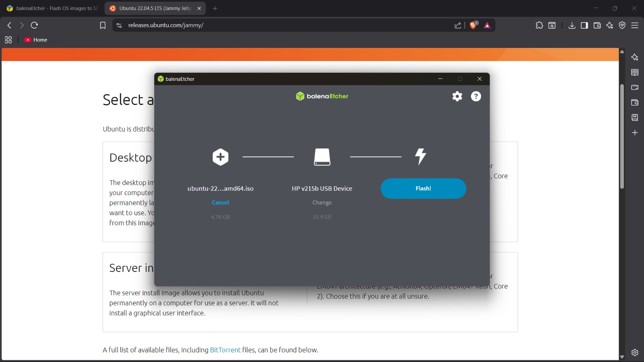
Task: Open the browser downloads icon
Action: pos(572,25)
